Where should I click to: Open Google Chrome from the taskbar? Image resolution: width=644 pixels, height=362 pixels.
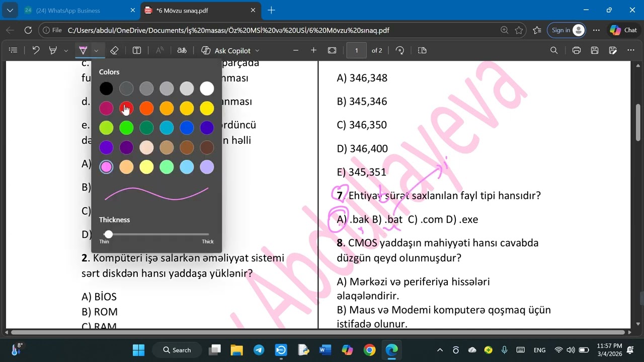[369, 350]
